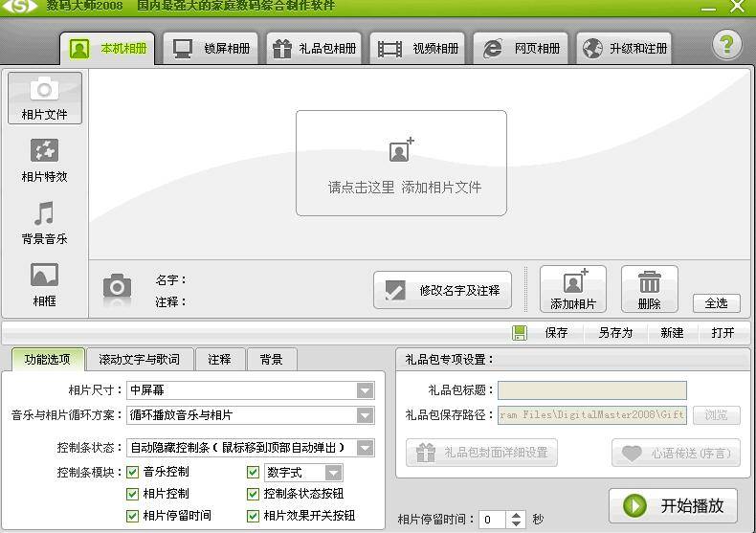Click the 礼品包封面详细设置 button

coord(481,453)
